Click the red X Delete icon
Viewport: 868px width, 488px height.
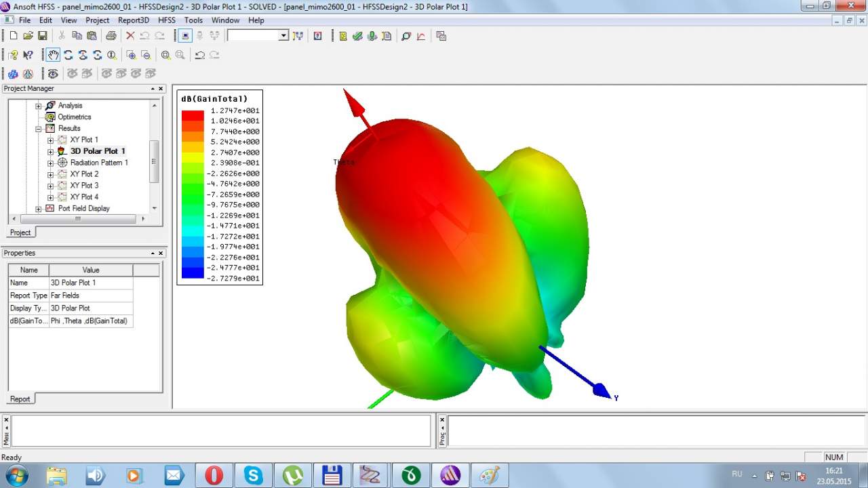pyautogui.click(x=130, y=36)
